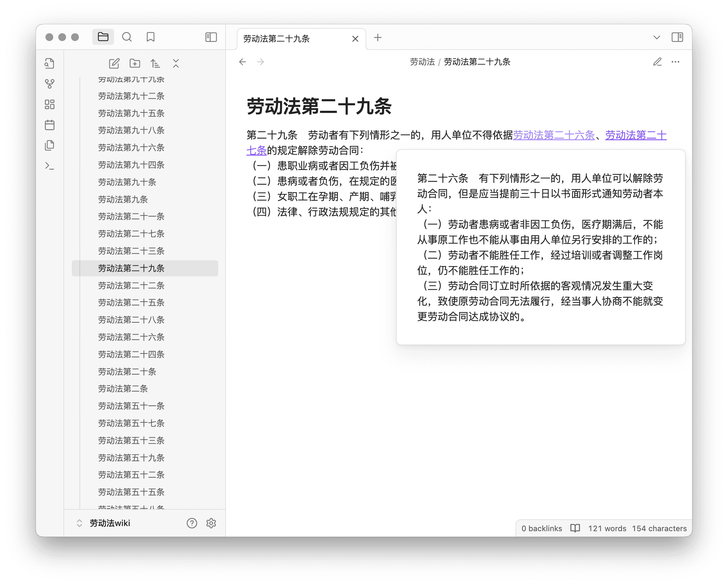Open the search magnifier icon
728x584 pixels.
127,37
